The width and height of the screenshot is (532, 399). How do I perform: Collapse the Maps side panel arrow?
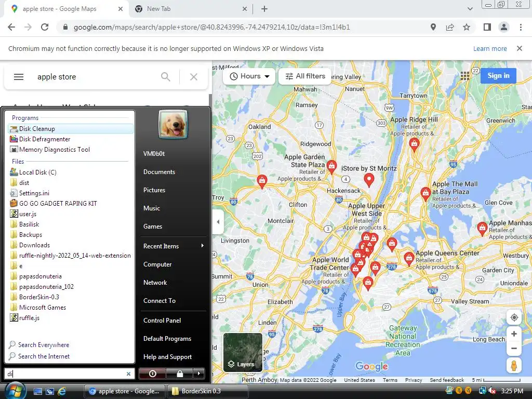[218, 222]
